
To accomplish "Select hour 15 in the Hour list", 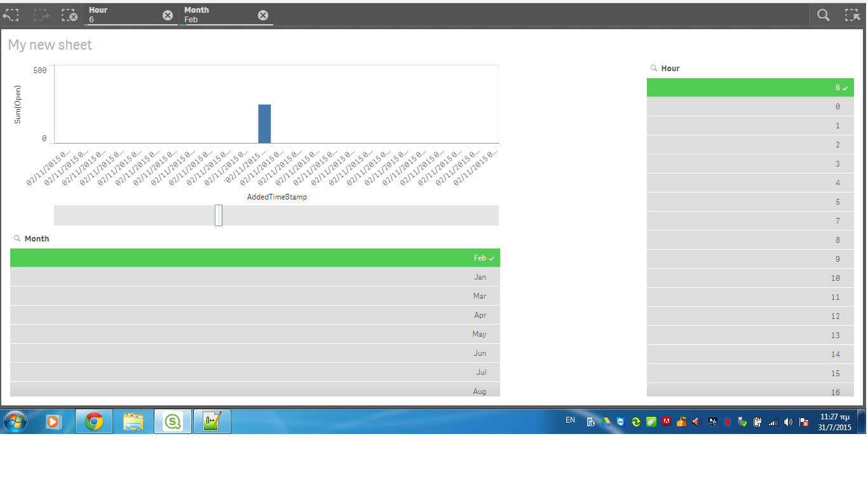I will [750, 374].
